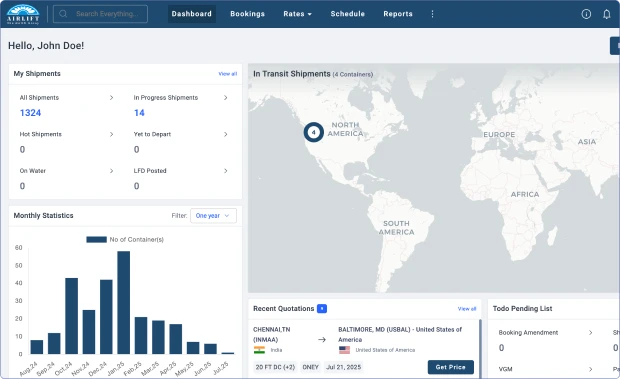Screen dimensions: 620x379
Task: Click the Nov.24 bar in chart
Action: 89,332
